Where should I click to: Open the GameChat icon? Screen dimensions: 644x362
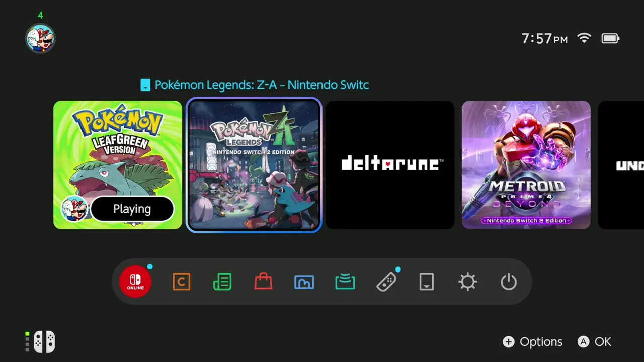181,282
